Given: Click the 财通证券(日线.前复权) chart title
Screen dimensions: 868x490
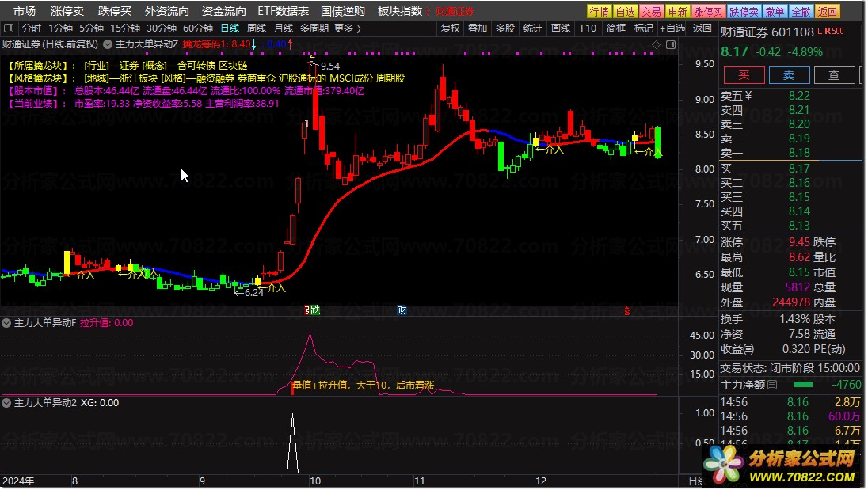Looking at the screenshot, I should (51, 44).
